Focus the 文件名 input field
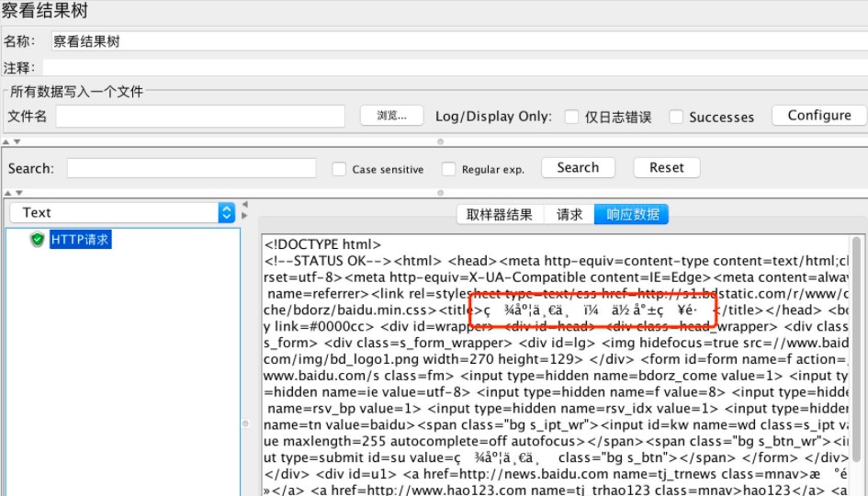This screenshot has width=868, height=496. click(200, 117)
